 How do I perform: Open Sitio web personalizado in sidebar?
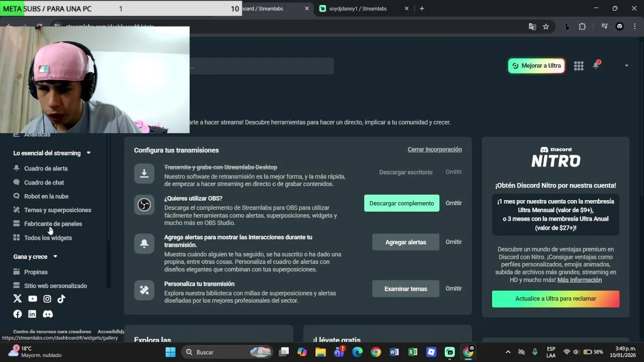point(55,286)
